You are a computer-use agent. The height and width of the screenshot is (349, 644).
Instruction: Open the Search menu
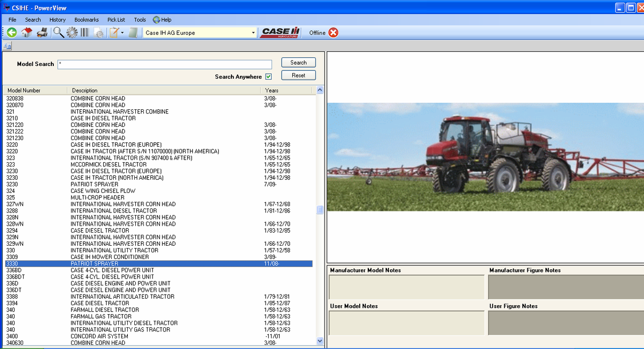pyautogui.click(x=33, y=20)
